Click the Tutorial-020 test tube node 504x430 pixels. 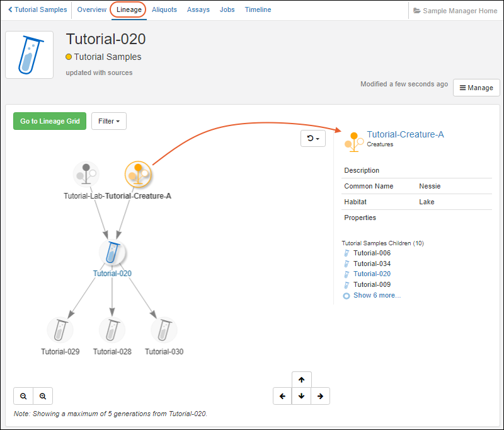[112, 253]
